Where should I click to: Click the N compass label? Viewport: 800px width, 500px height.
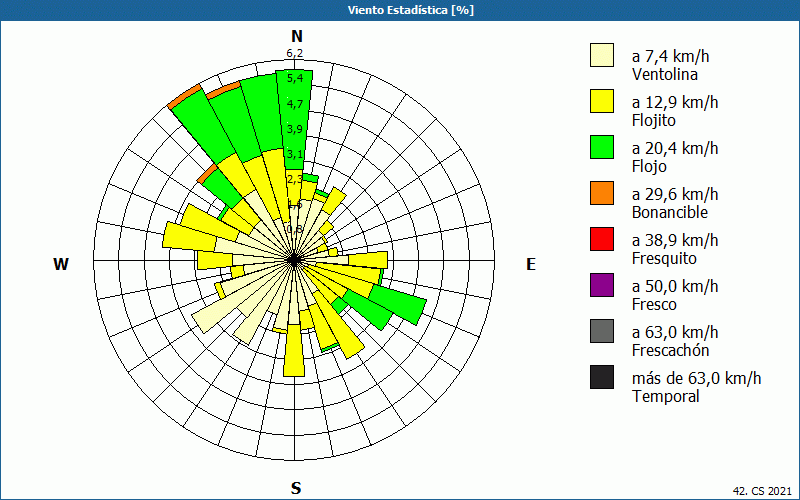click(297, 36)
